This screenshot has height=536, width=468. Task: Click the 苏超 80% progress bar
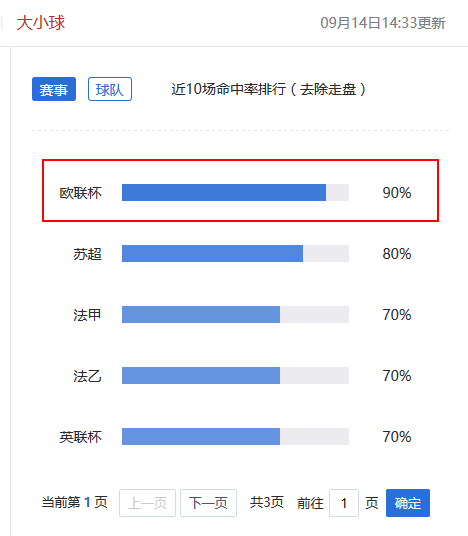(235, 254)
